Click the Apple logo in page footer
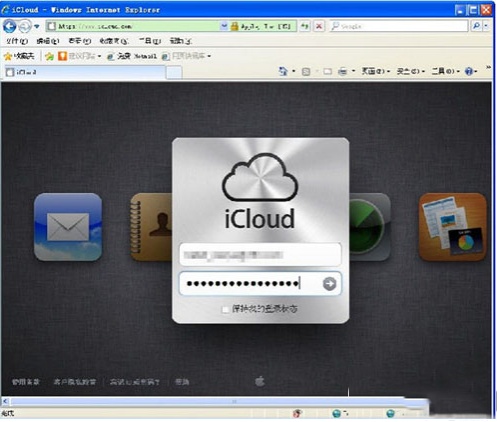 pos(260,381)
